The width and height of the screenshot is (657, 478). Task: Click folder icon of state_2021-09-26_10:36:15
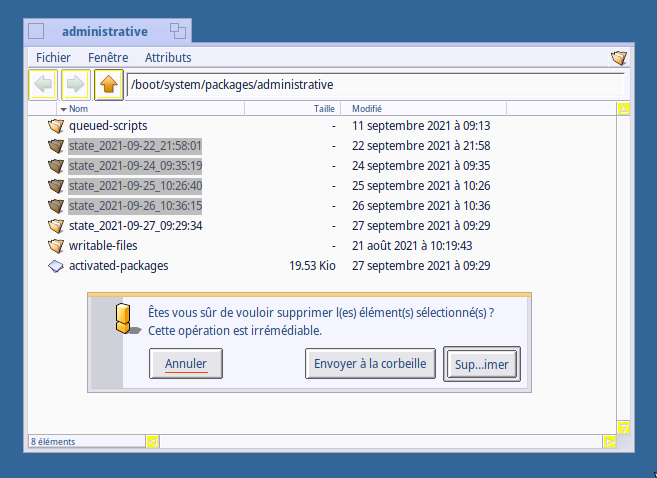tap(56, 206)
